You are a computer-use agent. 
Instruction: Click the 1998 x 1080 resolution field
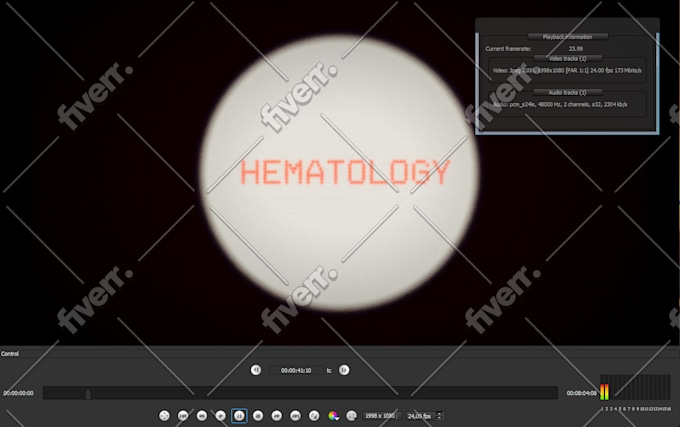(x=380, y=416)
